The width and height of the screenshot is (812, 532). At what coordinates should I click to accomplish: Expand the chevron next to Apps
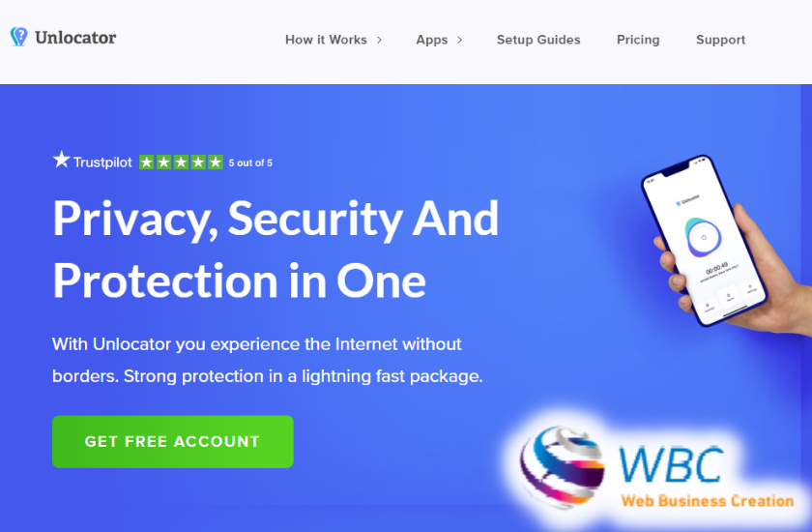[x=459, y=40]
